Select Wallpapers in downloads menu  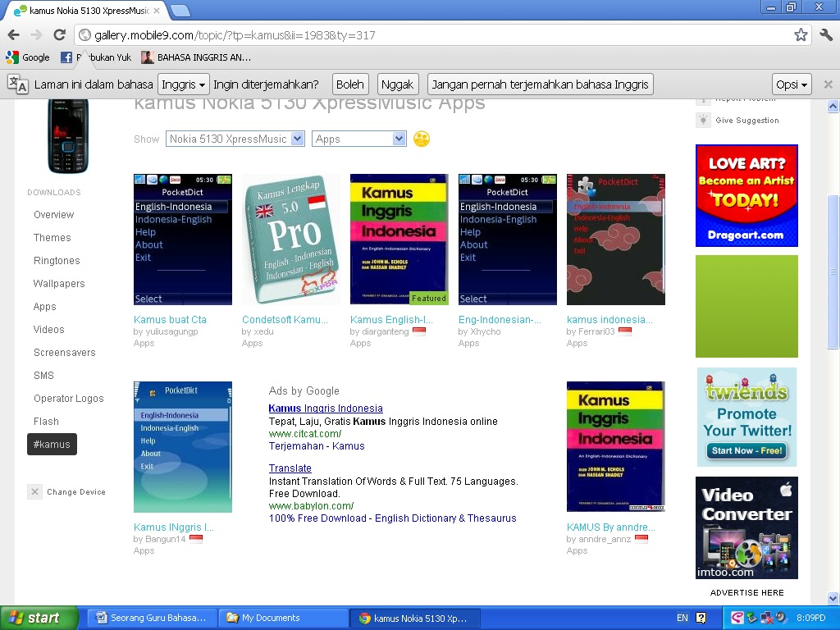59,284
